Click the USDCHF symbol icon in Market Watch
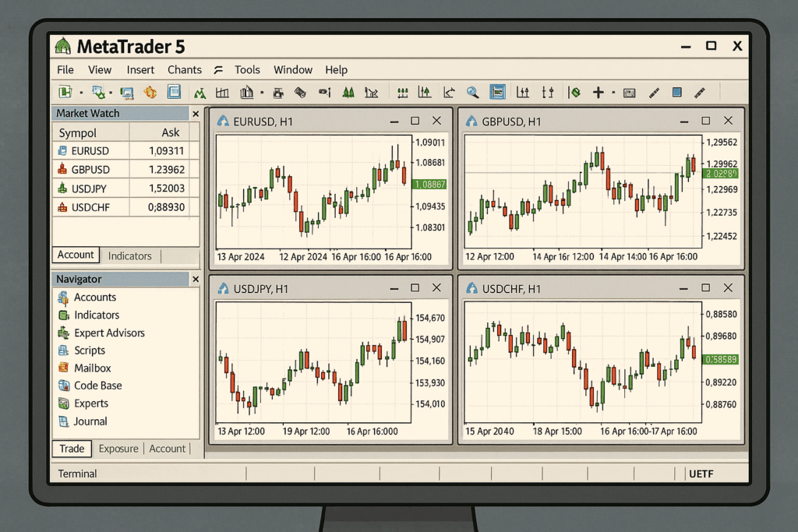 [x=62, y=207]
